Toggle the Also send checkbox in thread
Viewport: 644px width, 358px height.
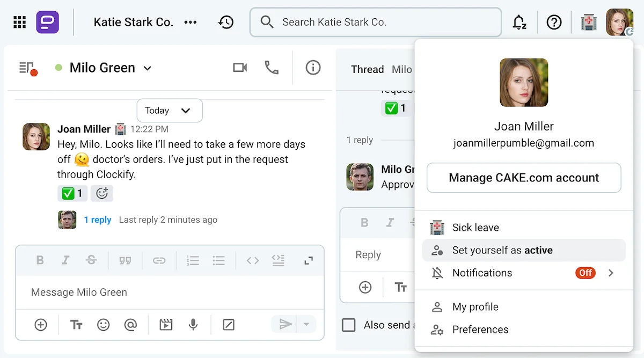(x=349, y=325)
